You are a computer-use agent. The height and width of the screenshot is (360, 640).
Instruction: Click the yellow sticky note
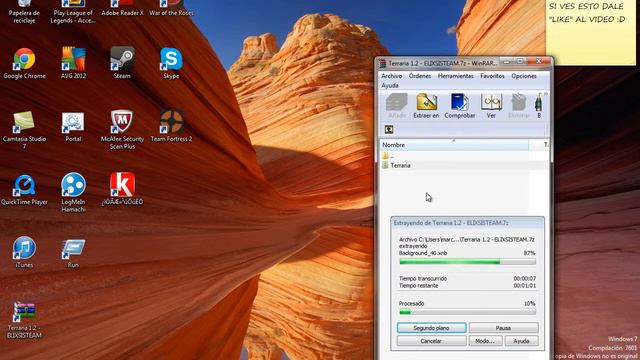pyautogui.click(x=590, y=32)
